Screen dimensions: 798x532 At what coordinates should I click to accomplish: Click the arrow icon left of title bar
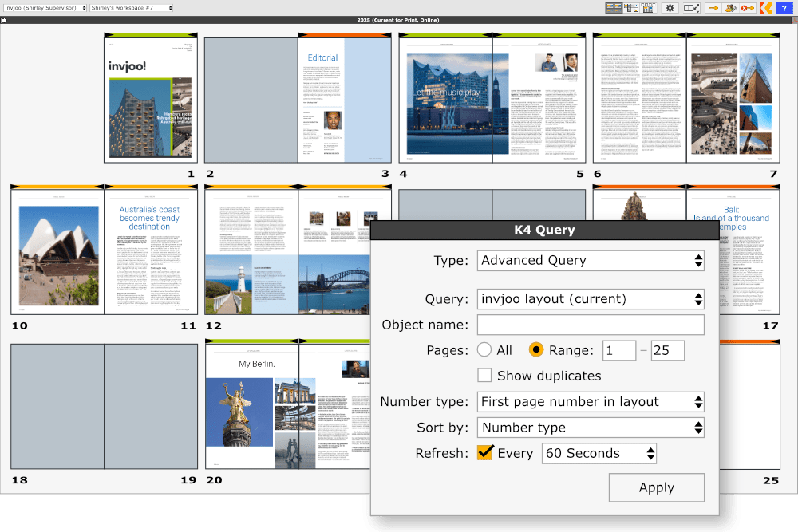click(x=5, y=20)
